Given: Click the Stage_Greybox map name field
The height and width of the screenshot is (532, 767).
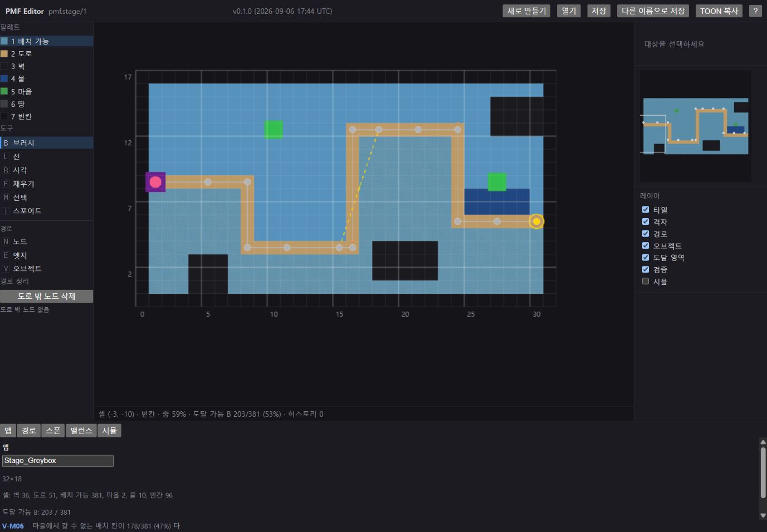Looking at the screenshot, I should point(58,461).
